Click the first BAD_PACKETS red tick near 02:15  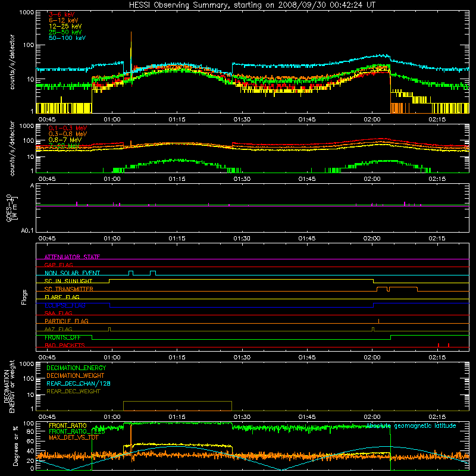(439, 345)
